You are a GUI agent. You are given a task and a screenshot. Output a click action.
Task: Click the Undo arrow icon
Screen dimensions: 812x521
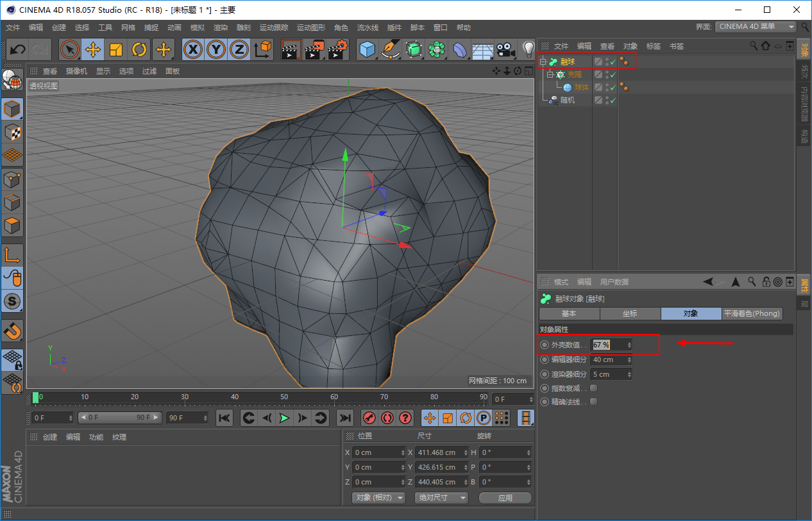pyautogui.click(x=18, y=49)
